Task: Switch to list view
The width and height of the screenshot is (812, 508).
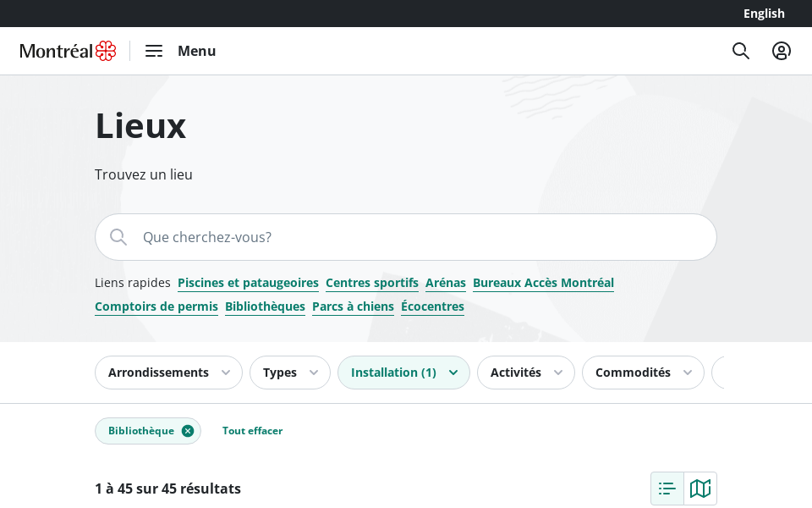Action: point(667,489)
